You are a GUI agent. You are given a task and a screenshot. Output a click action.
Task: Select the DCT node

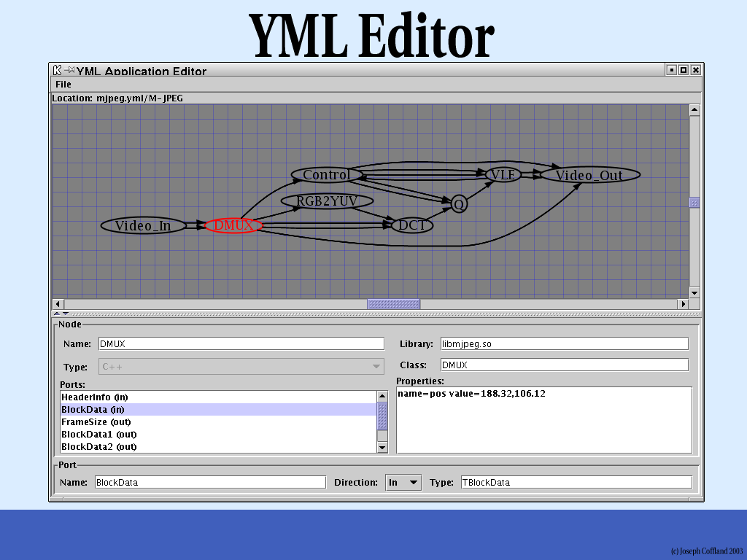pyautogui.click(x=412, y=225)
